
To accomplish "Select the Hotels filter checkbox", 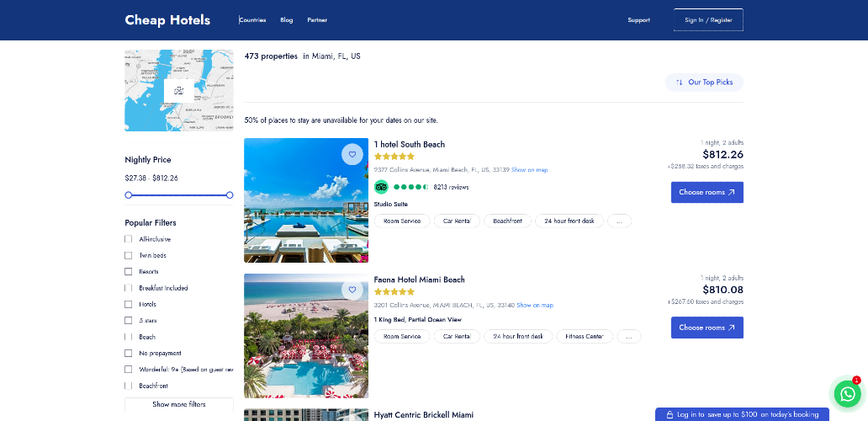I will pyautogui.click(x=129, y=304).
